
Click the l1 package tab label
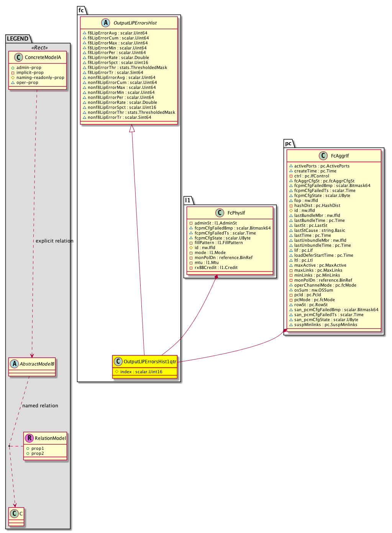pos(187,200)
